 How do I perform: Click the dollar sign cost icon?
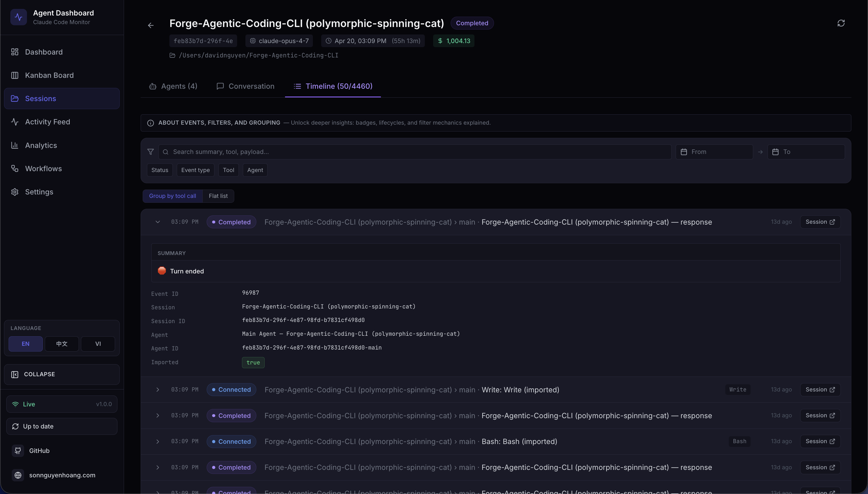click(440, 41)
